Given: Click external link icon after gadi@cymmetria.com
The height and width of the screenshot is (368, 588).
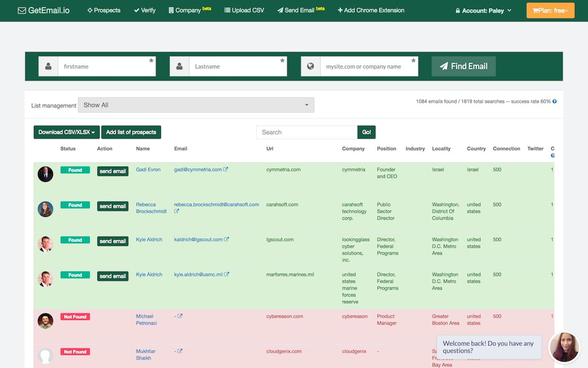Looking at the screenshot, I should coord(226,169).
